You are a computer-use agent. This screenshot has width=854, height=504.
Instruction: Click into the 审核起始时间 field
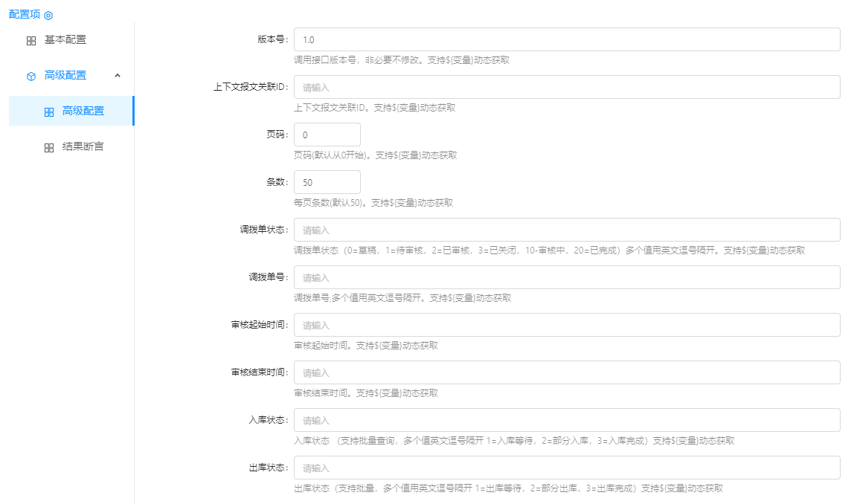(x=567, y=325)
